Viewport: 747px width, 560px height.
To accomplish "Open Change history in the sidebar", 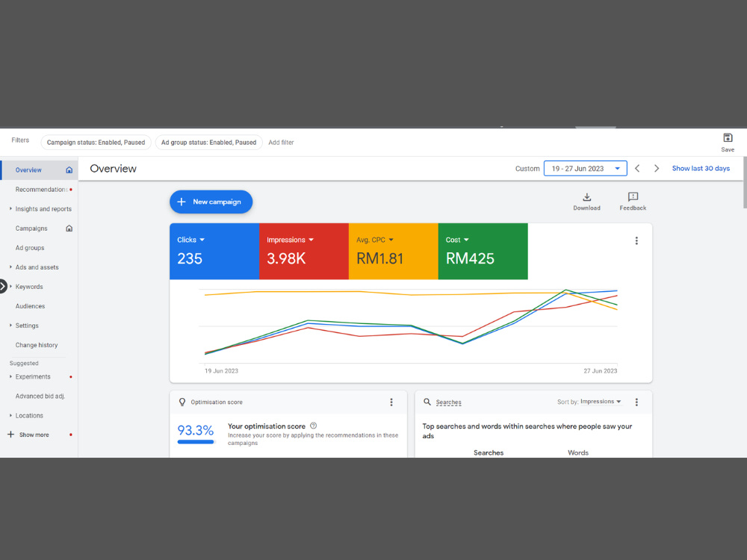I will point(36,345).
